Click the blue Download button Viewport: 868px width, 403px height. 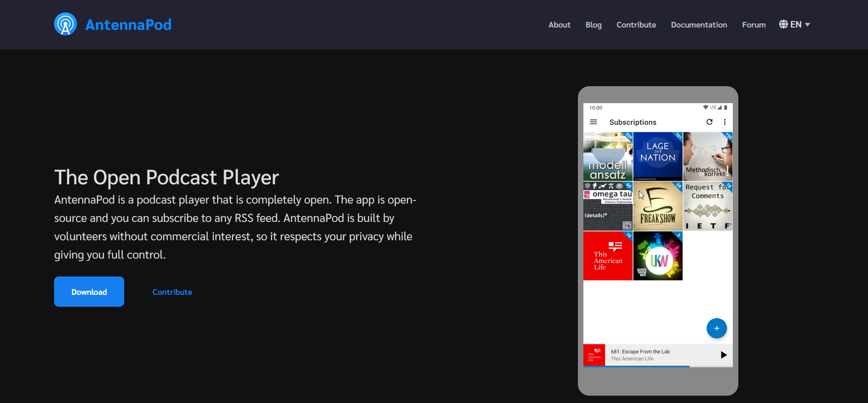tap(89, 292)
